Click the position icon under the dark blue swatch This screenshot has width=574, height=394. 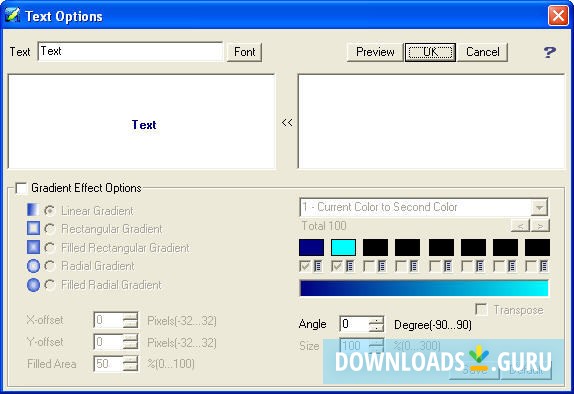click(x=318, y=266)
